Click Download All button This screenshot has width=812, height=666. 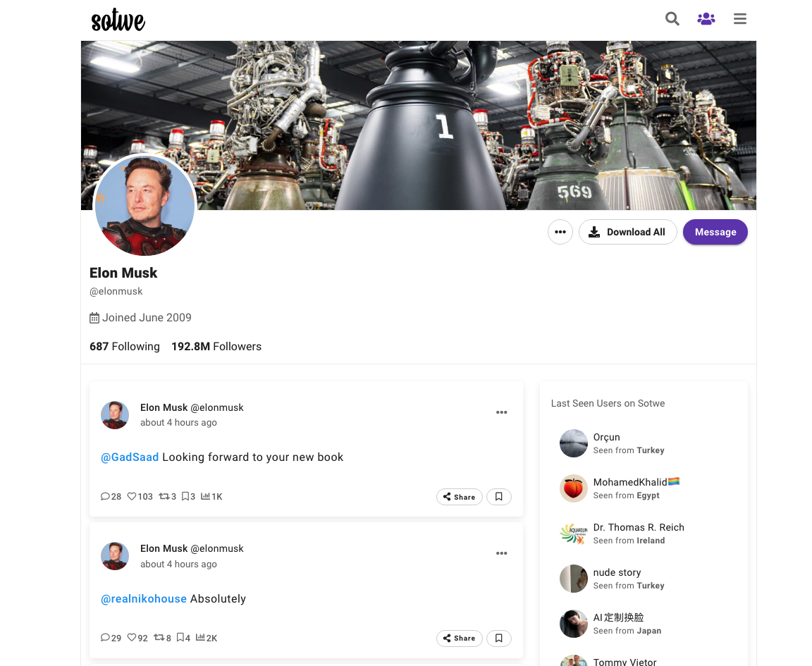click(627, 232)
